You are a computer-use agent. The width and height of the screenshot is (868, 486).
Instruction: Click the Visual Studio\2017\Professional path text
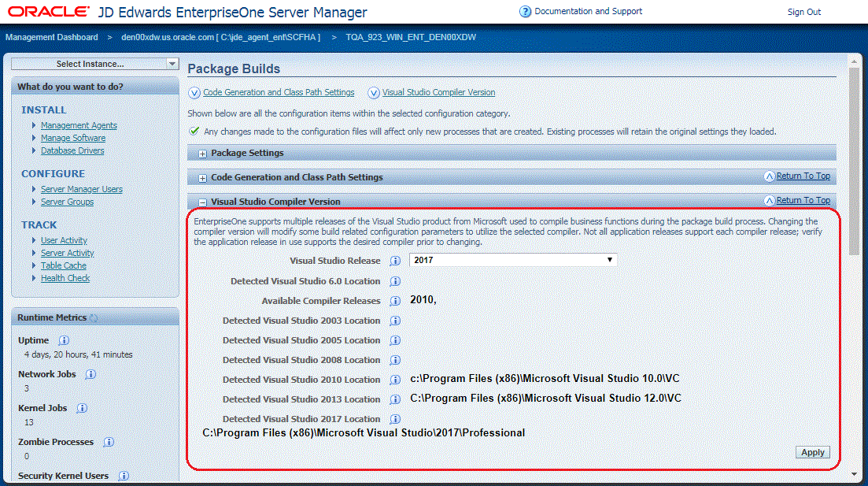click(x=364, y=432)
